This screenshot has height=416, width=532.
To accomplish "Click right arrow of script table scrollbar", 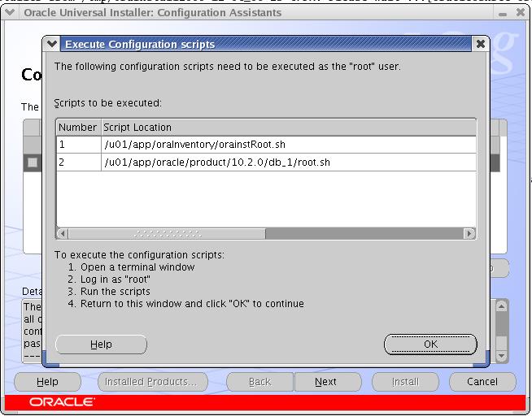I will click(469, 234).
